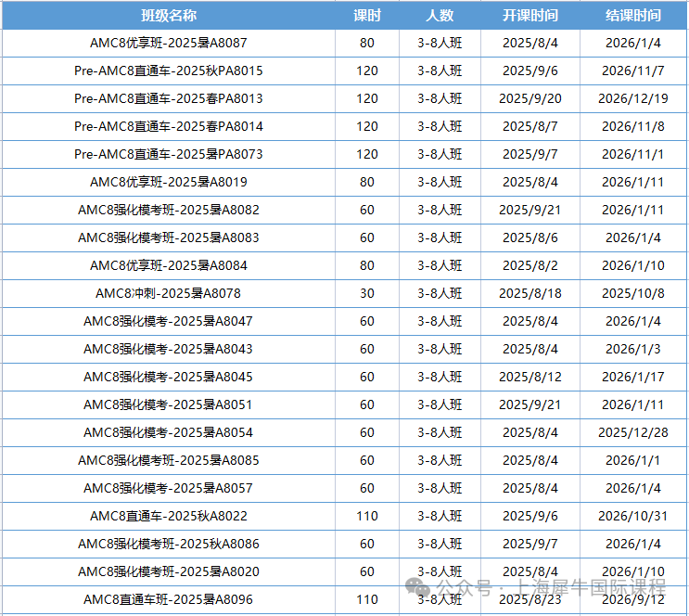Select cell AMC8强化模考-2025暑A8043
The width and height of the screenshot is (689, 616).
coord(169,349)
